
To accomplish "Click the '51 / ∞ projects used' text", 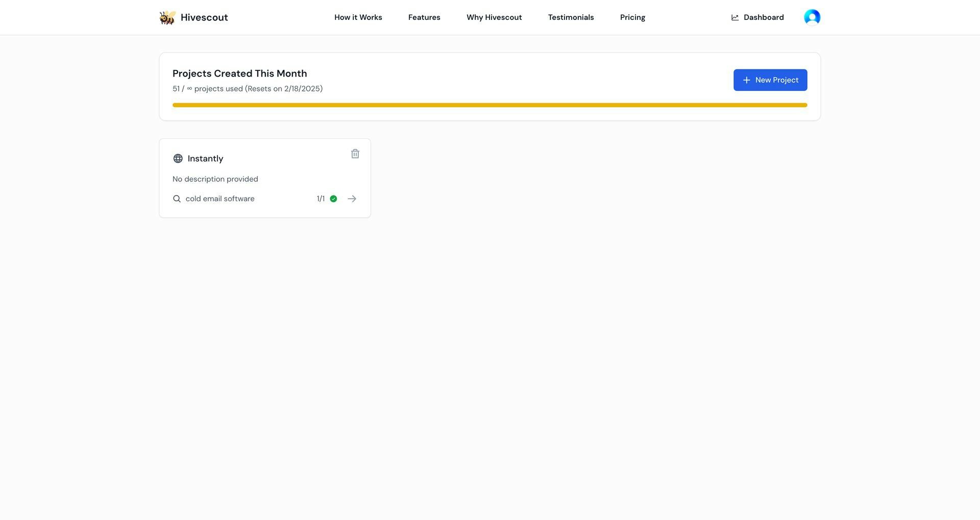I will click(208, 88).
